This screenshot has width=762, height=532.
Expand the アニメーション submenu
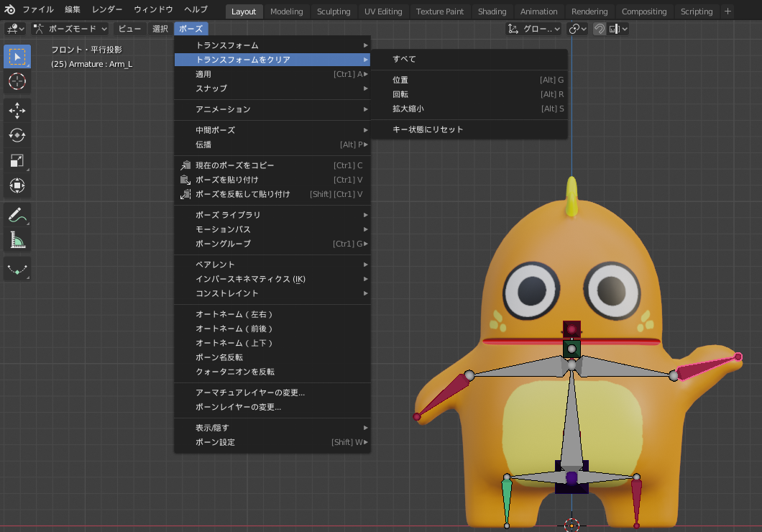click(272, 109)
